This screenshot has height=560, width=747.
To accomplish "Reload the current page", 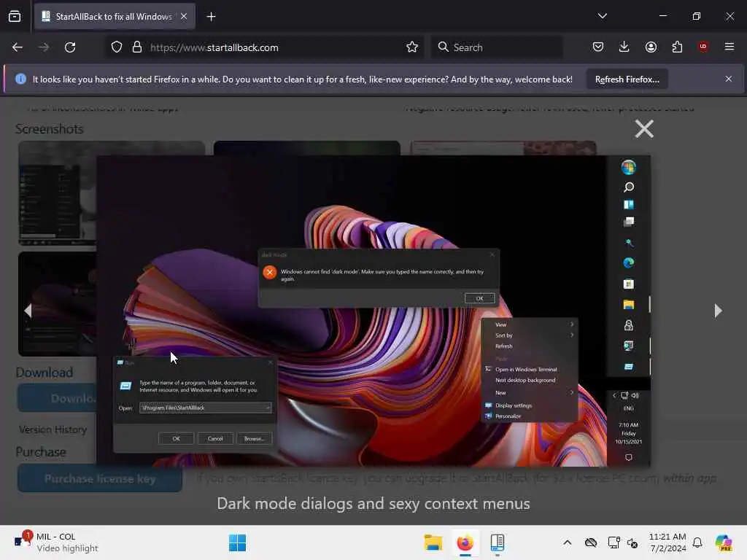I will 70,47.
